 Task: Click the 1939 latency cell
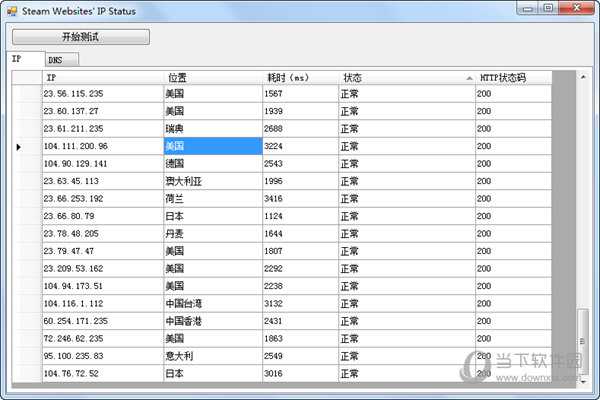(x=300, y=111)
